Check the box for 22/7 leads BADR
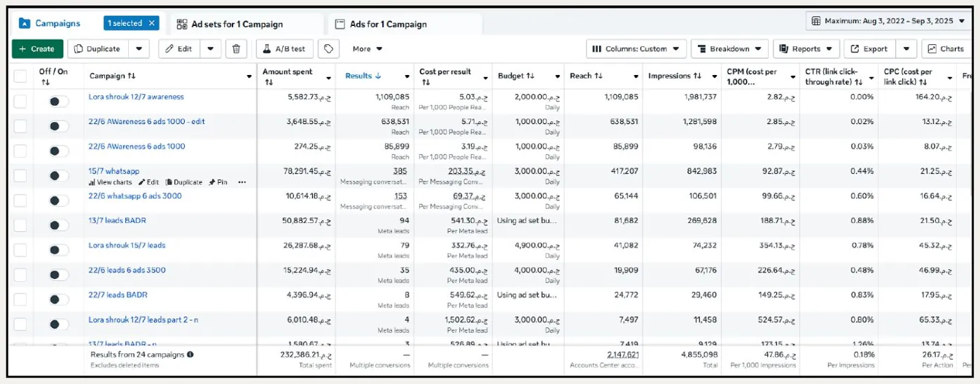 coord(20,299)
